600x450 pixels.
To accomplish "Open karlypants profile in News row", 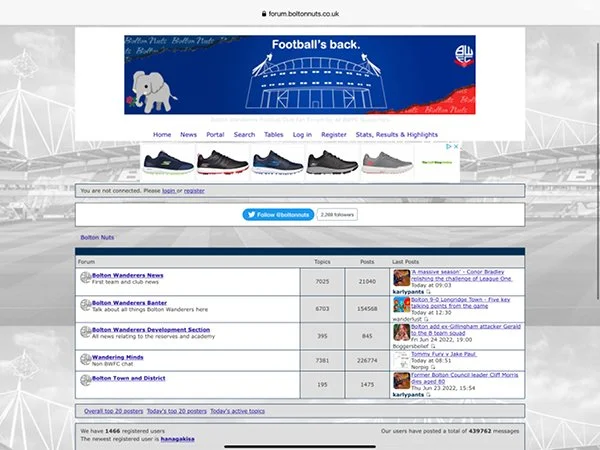I will [x=408, y=292].
